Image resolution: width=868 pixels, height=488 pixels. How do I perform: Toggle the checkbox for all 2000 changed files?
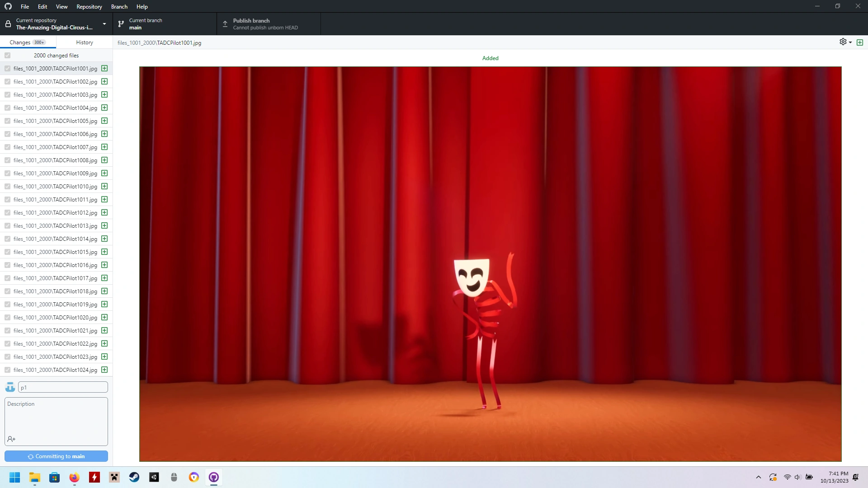click(x=8, y=55)
